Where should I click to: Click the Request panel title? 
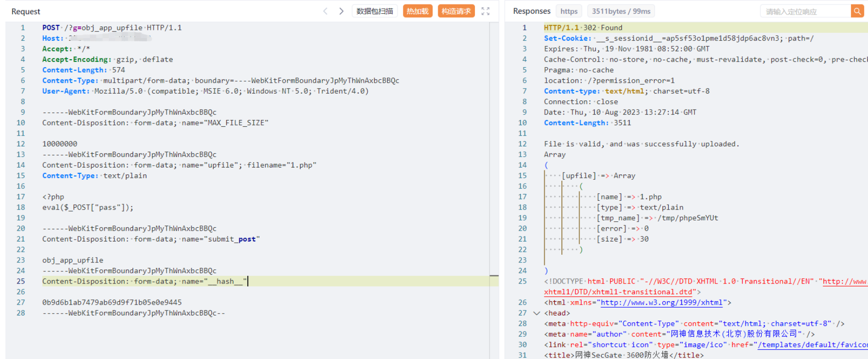(x=26, y=11)
